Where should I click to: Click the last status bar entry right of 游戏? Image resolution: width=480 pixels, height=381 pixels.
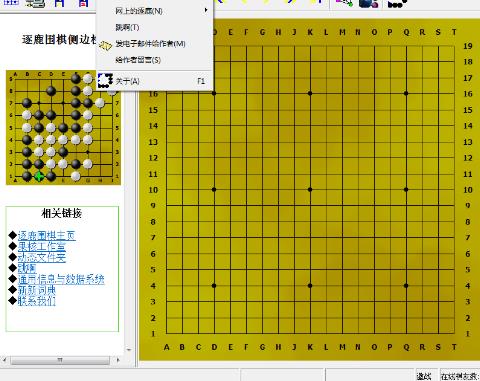click(460, 376)
